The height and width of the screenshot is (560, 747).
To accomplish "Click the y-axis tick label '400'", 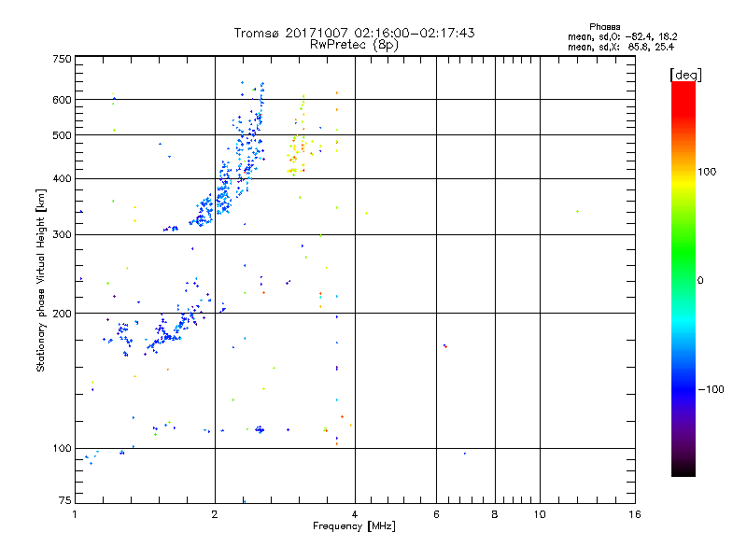I will 62,178.
